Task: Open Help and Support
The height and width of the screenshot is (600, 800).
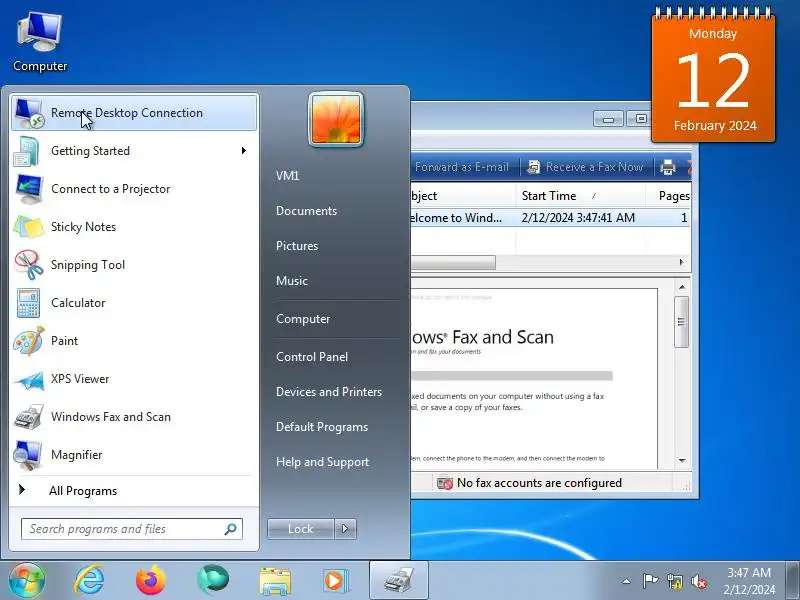Action: click(x=322, y=462)
